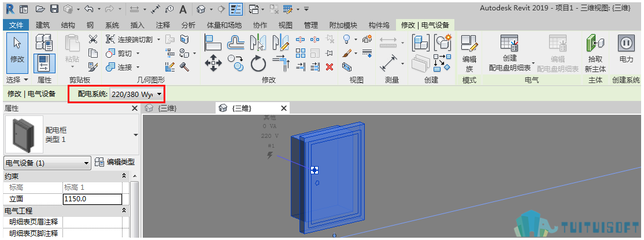The width and height of the screenshot is (644, 240).
Task: Select the Move tool four-arrow icon
Action: coord(213,63)
